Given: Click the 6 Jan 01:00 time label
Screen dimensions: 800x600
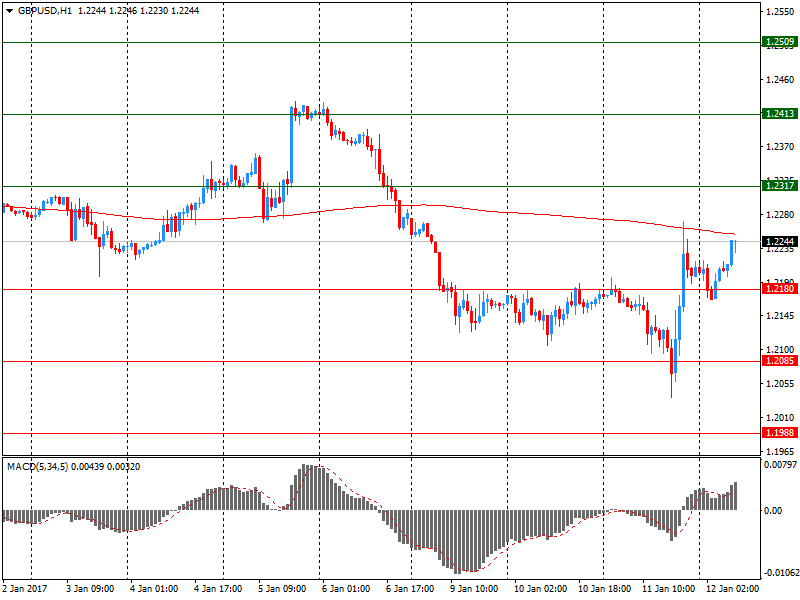Looking at the screenshot, I should coord(346,589).
